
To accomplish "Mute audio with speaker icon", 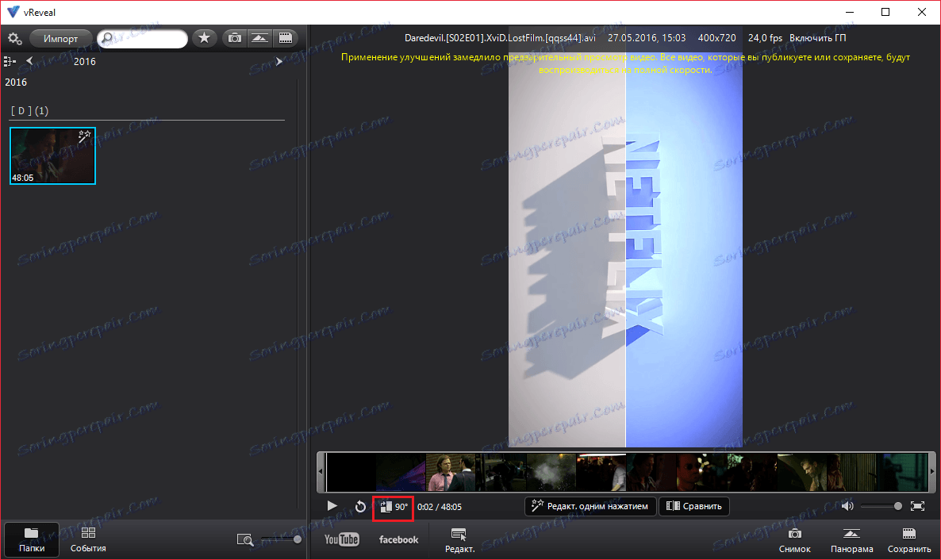I will pyautogui.click(x=847, y=506).
